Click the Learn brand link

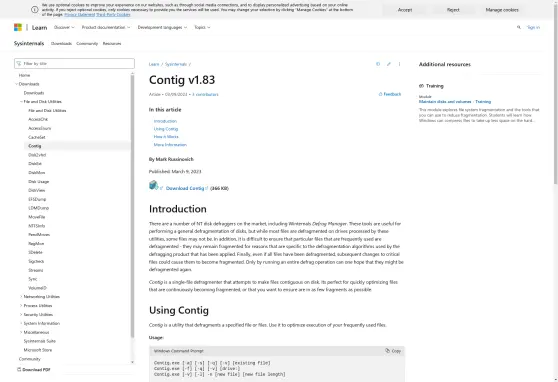tap(39, 27)
